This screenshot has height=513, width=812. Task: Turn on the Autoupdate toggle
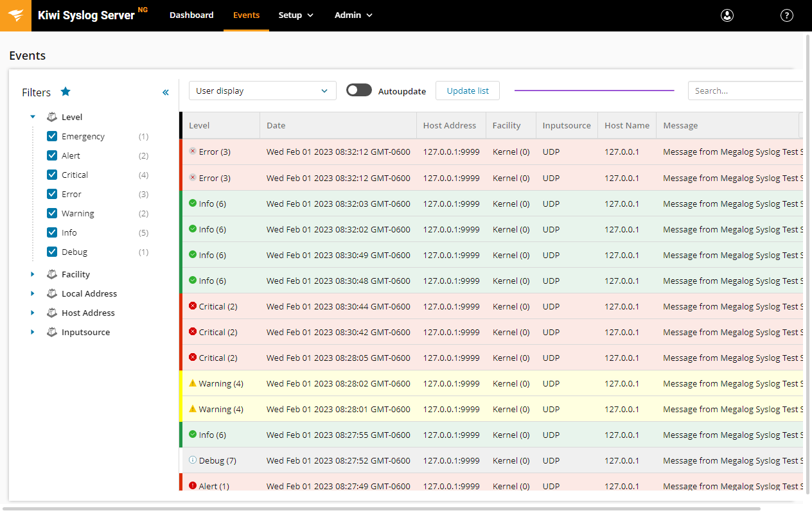(x=358, y=91)
